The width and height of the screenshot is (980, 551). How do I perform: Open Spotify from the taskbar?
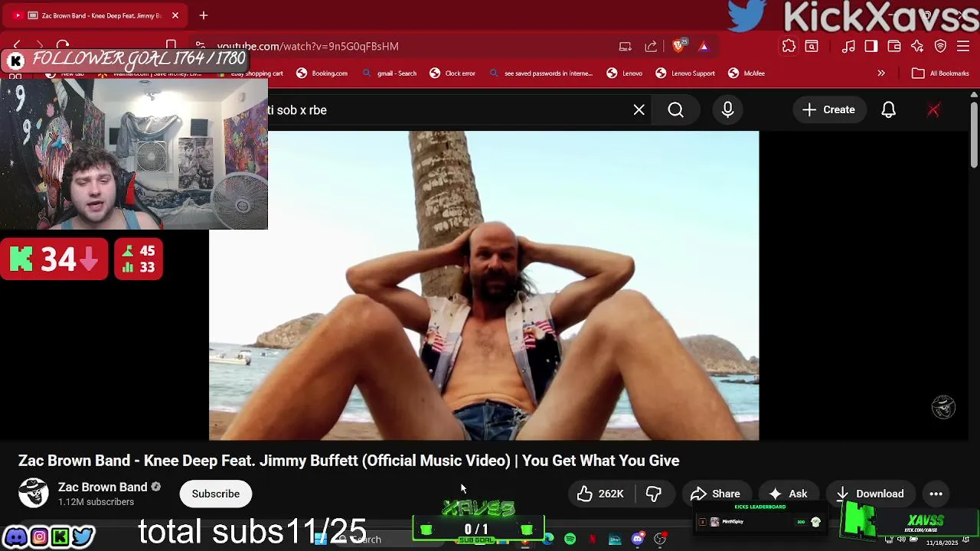[x=570, y=540]
